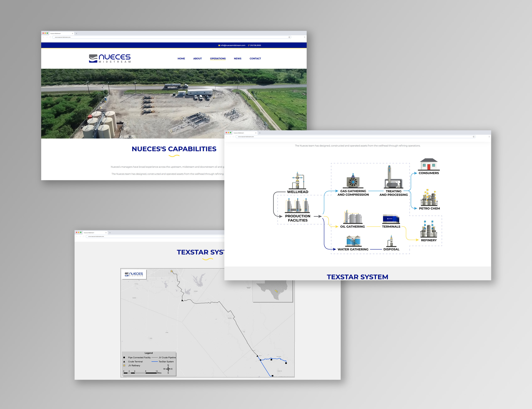
Task: Click the Treating and Processing tower icon
Action: (393, 177)
